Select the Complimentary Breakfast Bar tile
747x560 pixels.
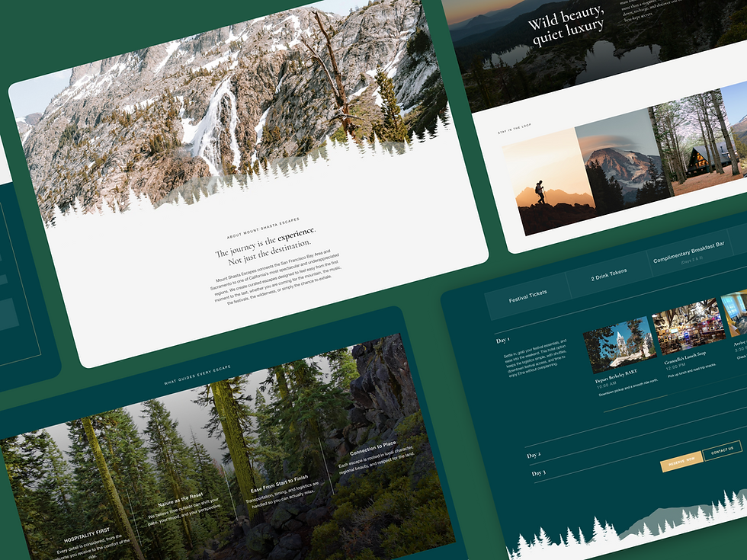689,252
